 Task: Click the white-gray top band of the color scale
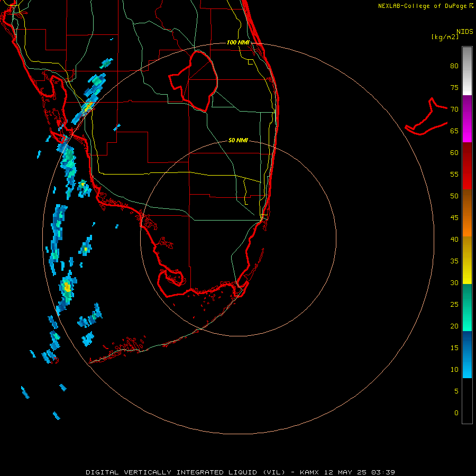[467, 71]
